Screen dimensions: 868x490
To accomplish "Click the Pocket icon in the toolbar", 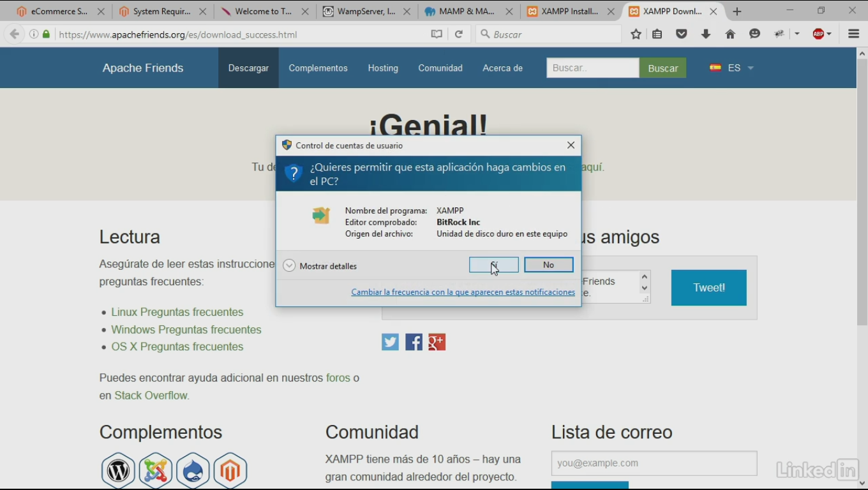I will click(682, 34).
